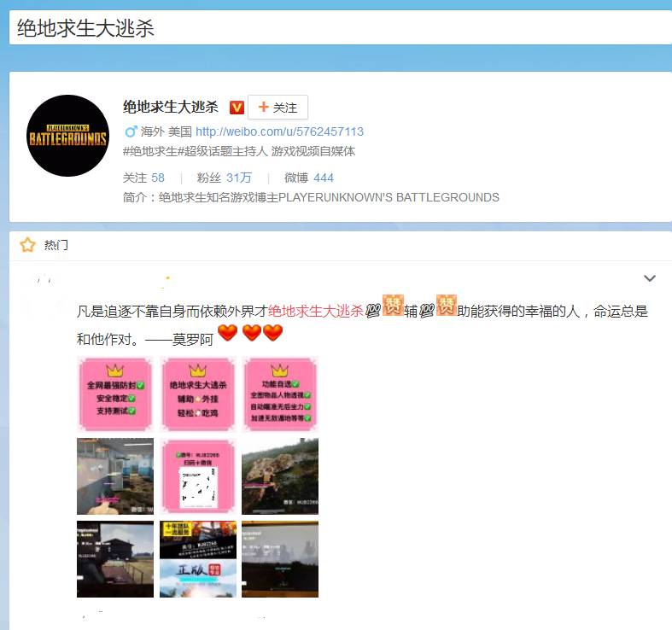This screenshot has width=672, height=630.
Task: Click the search input containing 绝地求生大逃杀
Action: tap(341, 27)
